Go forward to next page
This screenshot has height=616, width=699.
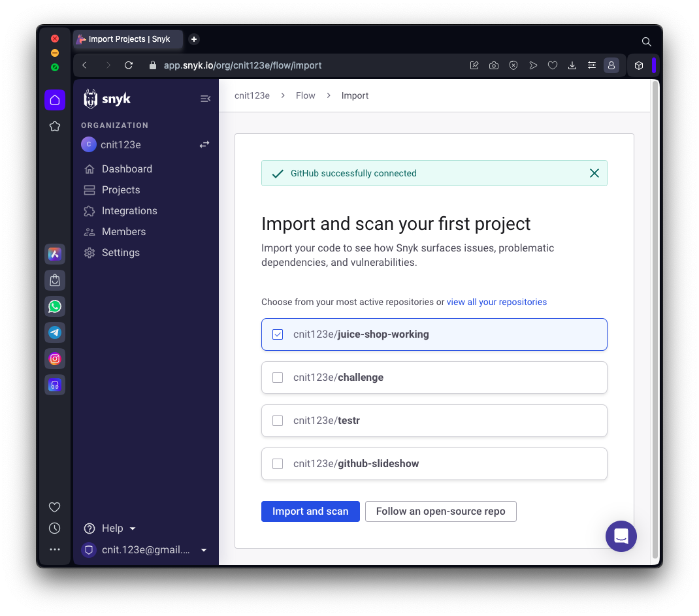point(107,65)
